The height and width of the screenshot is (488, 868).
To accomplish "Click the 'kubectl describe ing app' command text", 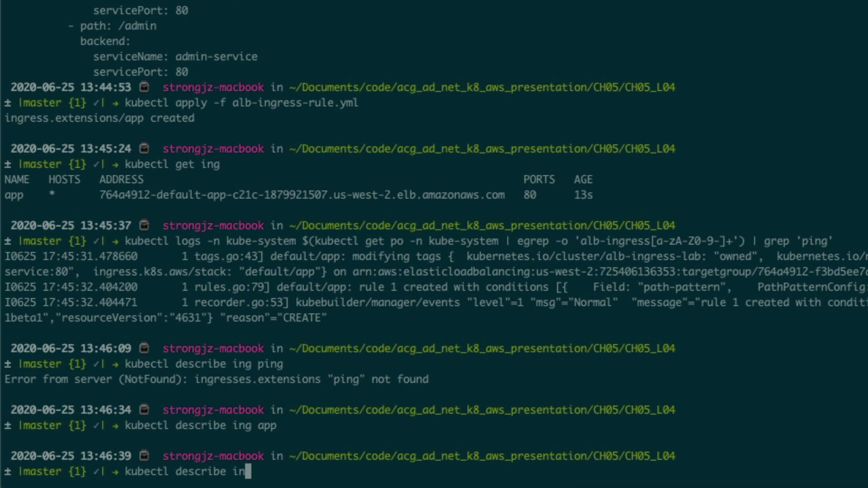I will pos(200,425).
